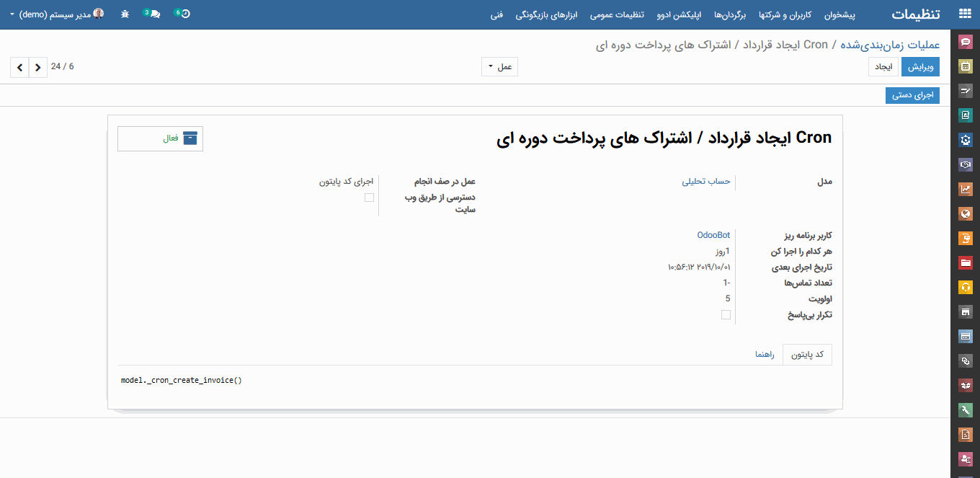This screenshot has height=478, width=980.
Task: Click the archive box icon beside فعال
Action: [190, 138]
